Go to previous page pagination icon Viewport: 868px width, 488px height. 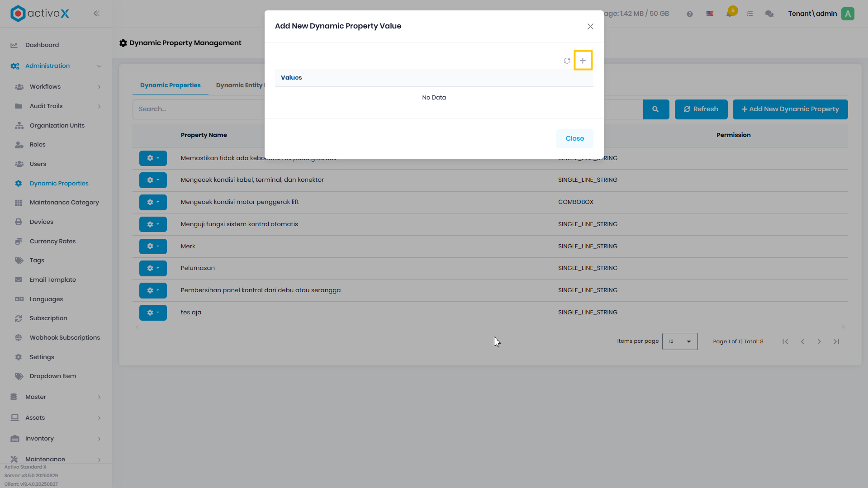(x=802, y=342)
